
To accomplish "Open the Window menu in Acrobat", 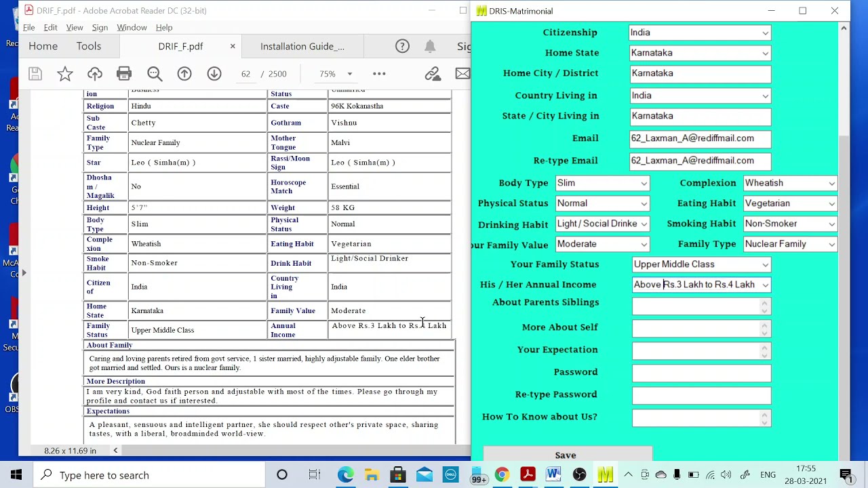I will [132, 27].
